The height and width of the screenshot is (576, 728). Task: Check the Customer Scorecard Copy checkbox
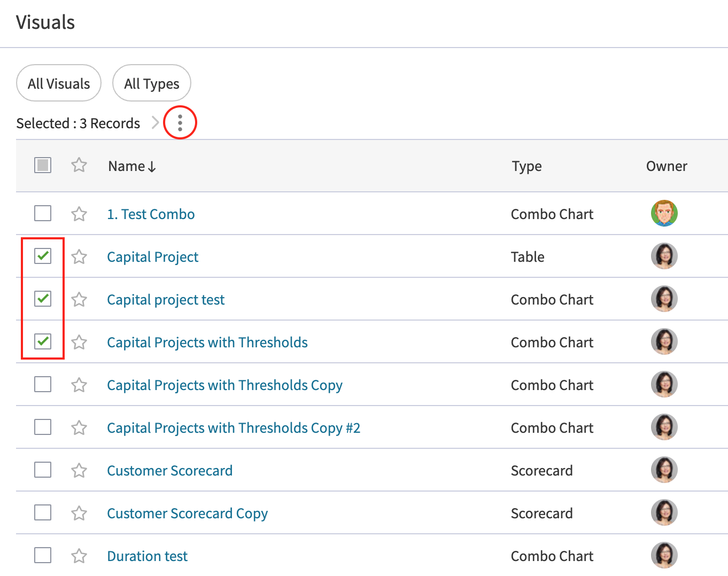(x=43, y=512)
